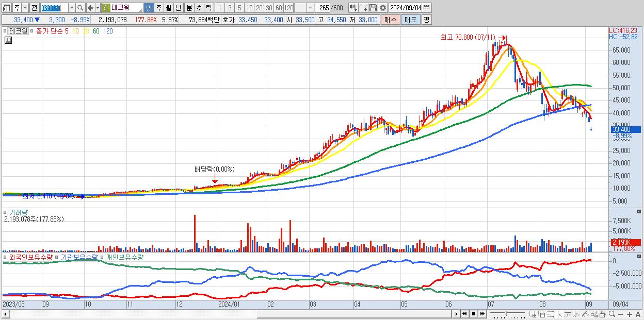The image size is (644, 320).
Task: Select interval 60 button
Action: click(279, 8)
